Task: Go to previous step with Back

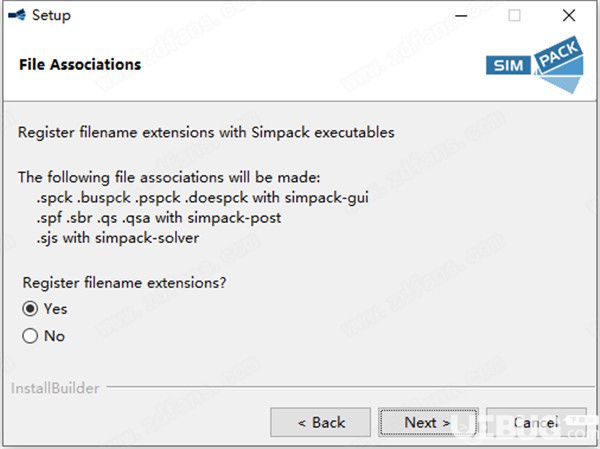Action: click(x=321, y=422)
